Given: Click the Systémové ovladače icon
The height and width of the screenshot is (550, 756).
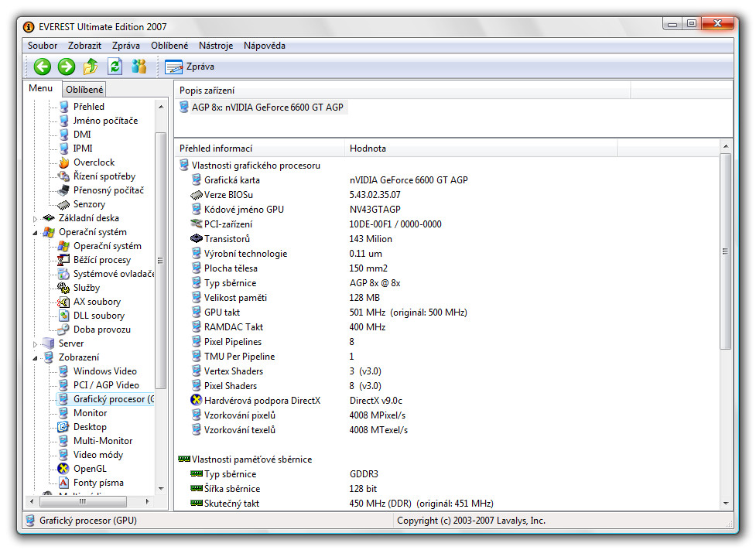Looking at the screenshot, I should click(63, 275).
